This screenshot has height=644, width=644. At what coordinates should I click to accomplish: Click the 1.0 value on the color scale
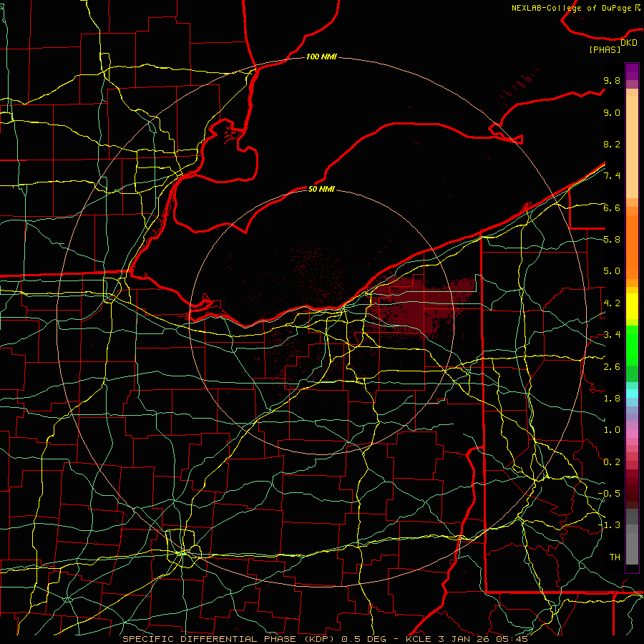(x=612, y=430)
